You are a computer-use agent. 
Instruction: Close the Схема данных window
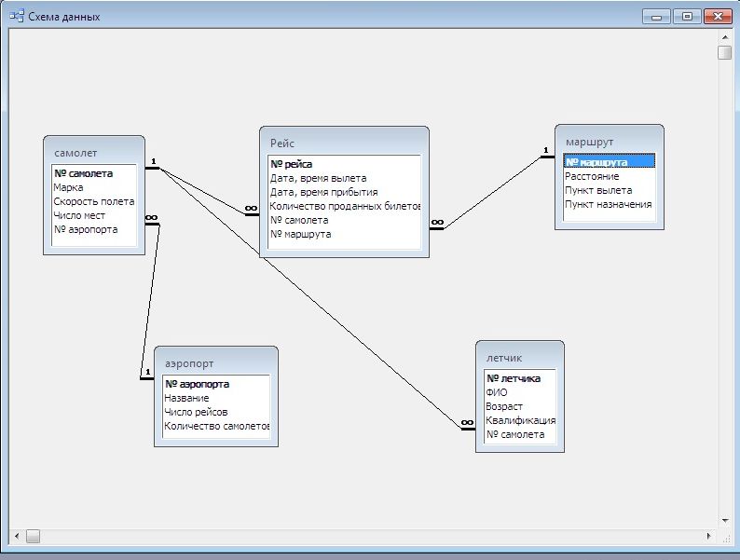tap(718, 17)
